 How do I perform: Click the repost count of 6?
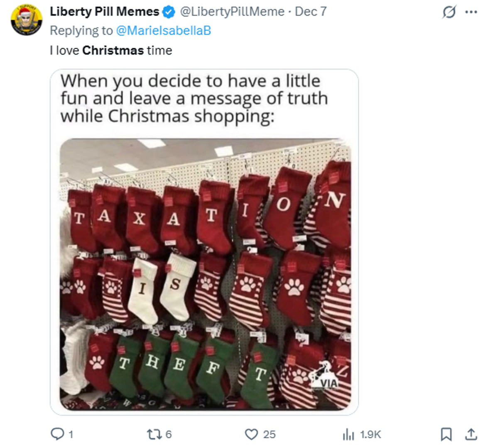click(x=168, y=434)
